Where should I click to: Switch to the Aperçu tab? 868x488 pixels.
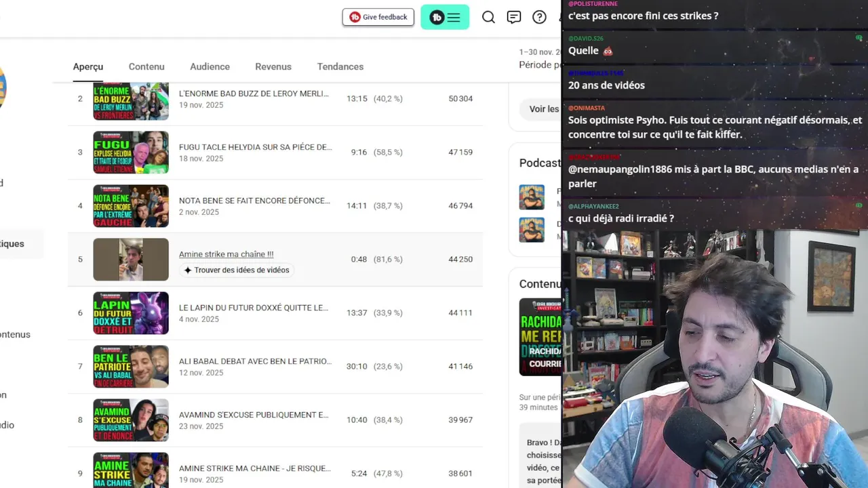pos(88,66)
